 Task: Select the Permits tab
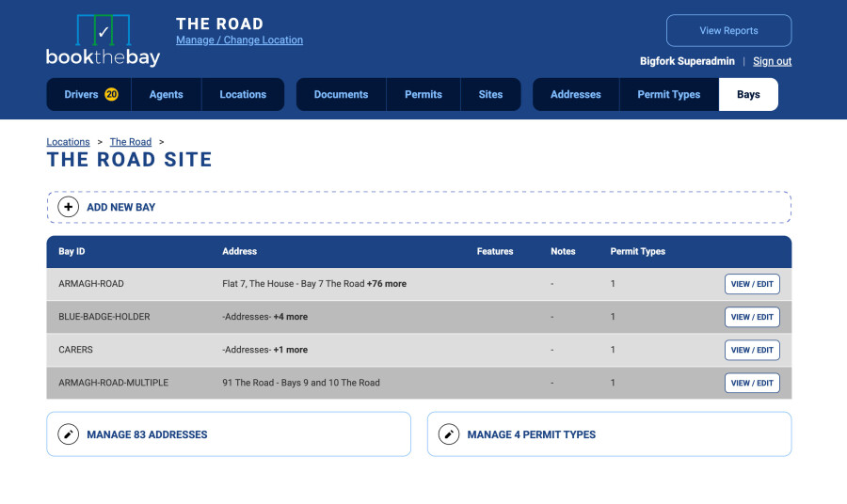(423, 94)
